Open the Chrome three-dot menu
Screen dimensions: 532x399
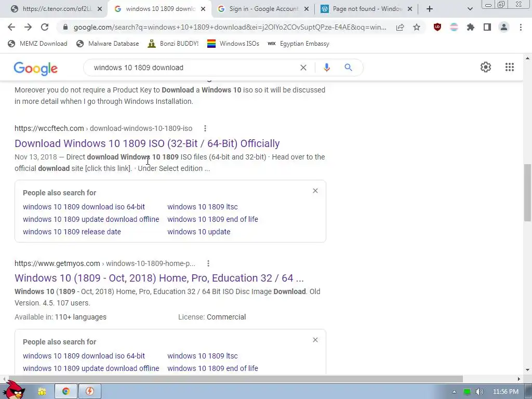(521, 27)
